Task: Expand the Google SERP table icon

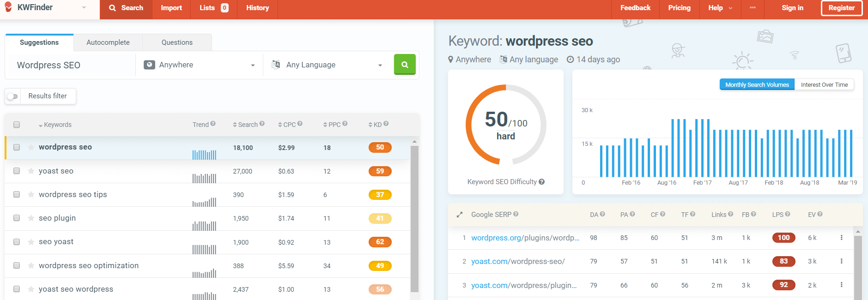Action: point(460,215)
